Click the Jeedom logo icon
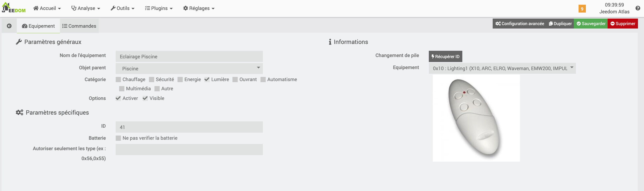Image resolution: width=644 pixels, height=191 pixels. 14,8
